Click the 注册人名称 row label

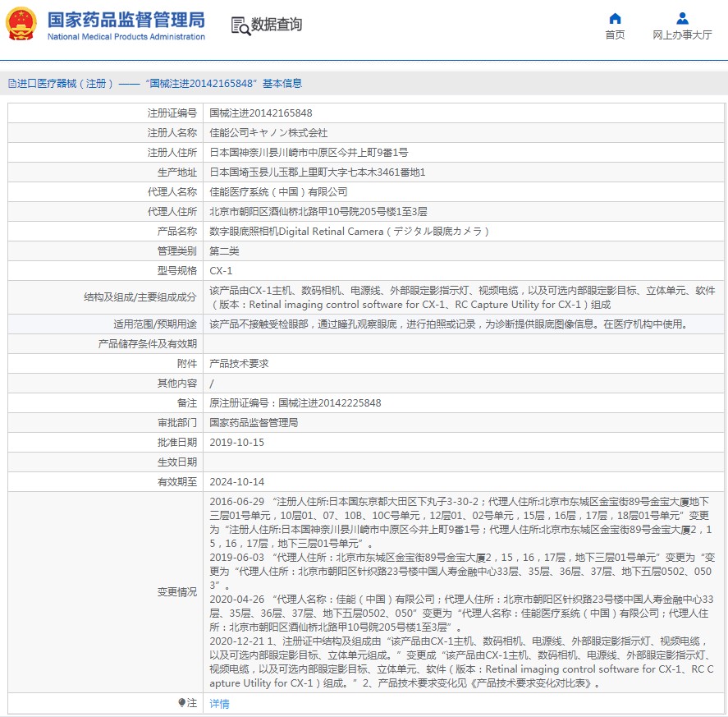tap(172, 133)
